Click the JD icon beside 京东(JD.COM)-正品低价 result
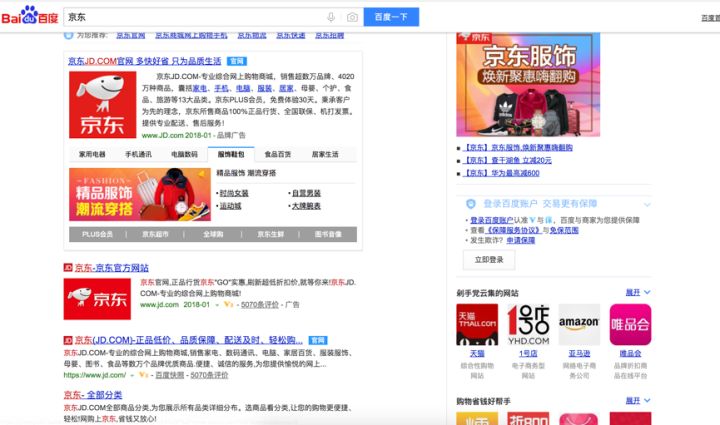720x425 pixels. [x=68, y=340]
